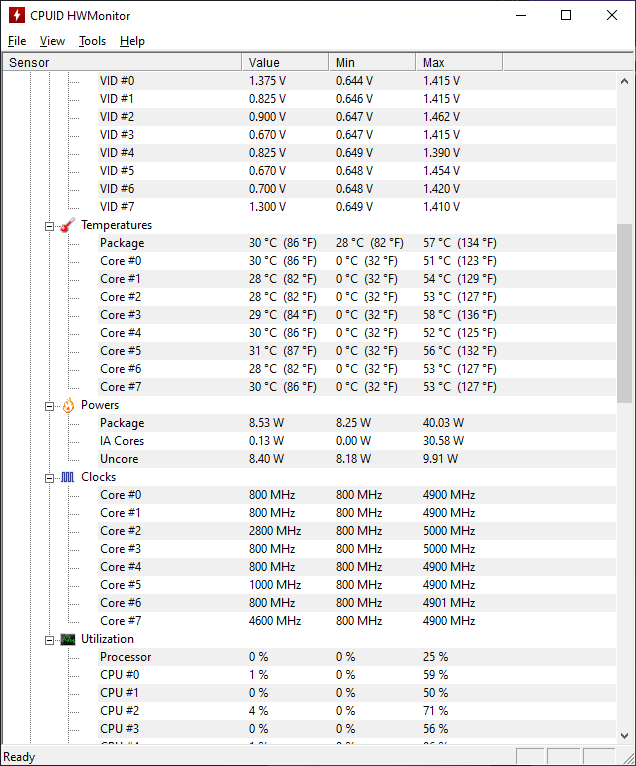Select Core #5 under Clocks
The image size is (636, 766).
[x=357, y=585]
